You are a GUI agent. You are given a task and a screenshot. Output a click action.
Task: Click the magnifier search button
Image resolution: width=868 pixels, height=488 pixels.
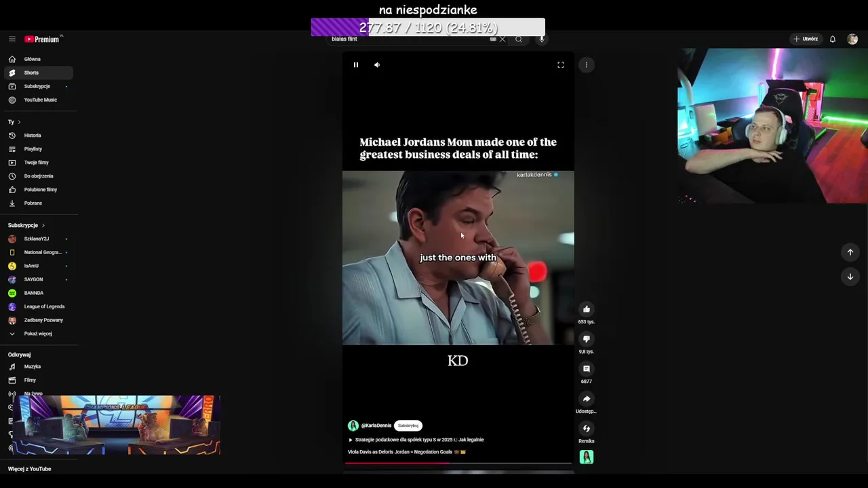pos(519,39)
